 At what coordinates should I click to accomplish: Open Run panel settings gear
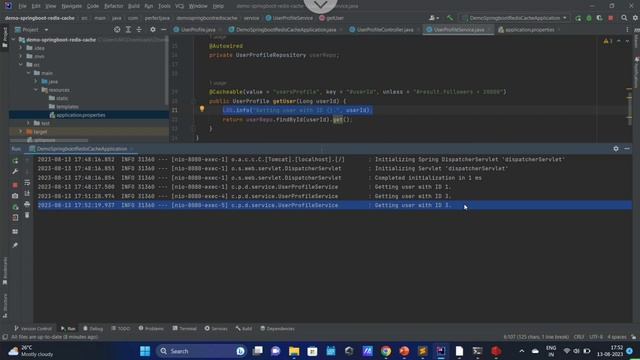[616, 149]
